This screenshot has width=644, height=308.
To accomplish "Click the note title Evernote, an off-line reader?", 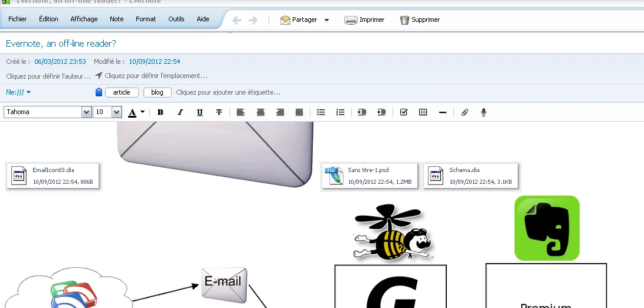I will coord(61,43).
